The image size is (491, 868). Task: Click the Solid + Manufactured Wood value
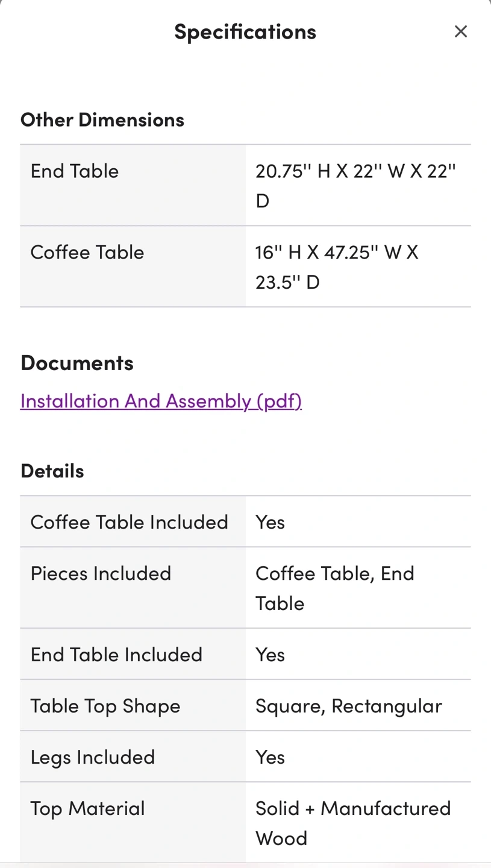tap(353, 823)
